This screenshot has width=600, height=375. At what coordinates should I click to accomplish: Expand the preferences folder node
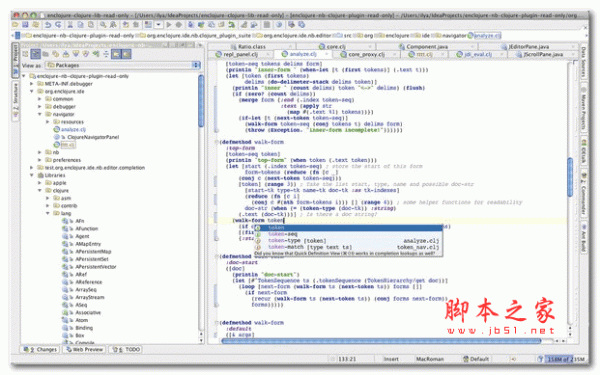click(x=39, y=160)
